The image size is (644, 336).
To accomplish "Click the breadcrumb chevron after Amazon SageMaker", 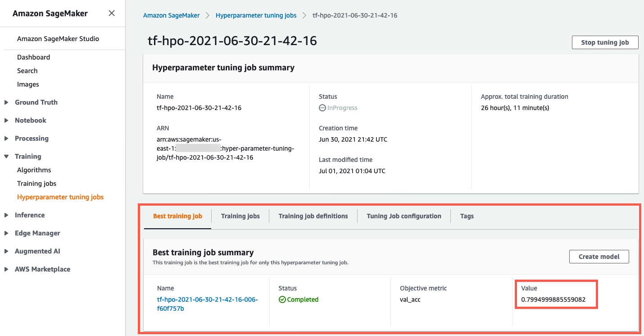I will click(208, 15).
